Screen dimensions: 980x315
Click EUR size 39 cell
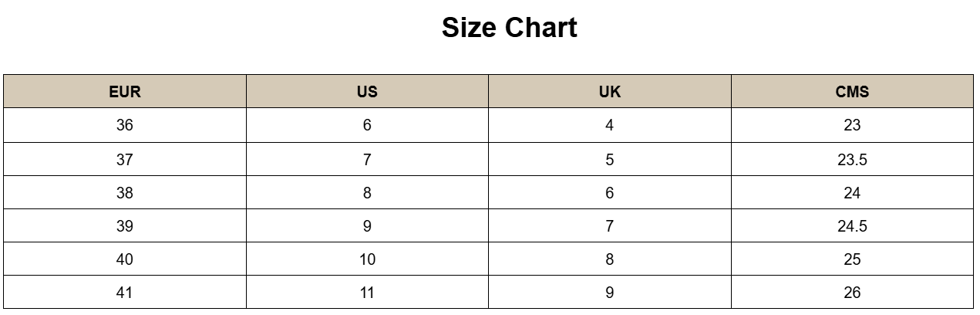[x=125, y=226]
